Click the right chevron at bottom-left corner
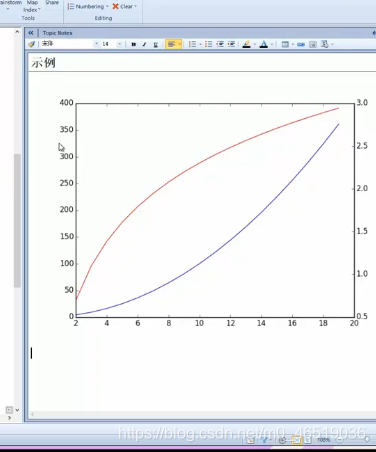Viewport: 376px width, 452px height. [9, 418]
